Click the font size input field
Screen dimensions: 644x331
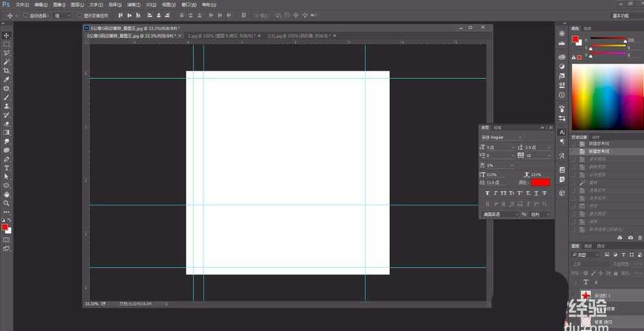[500, 147]
